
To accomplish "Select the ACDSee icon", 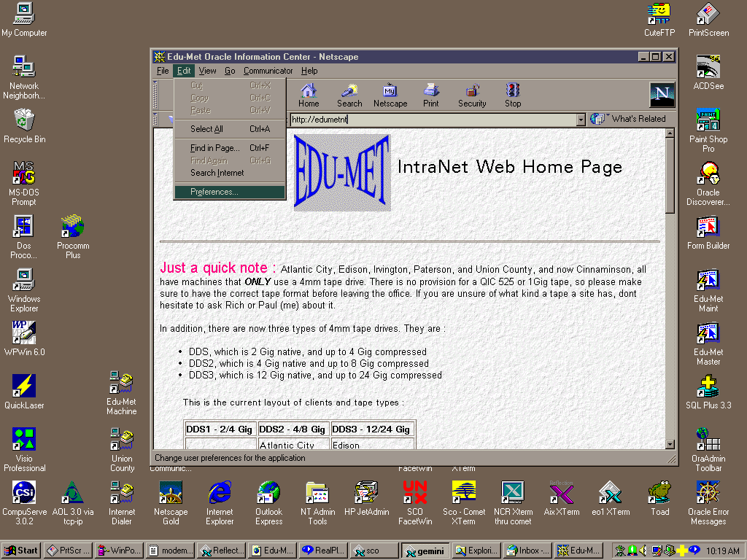I will pos(708,73).
